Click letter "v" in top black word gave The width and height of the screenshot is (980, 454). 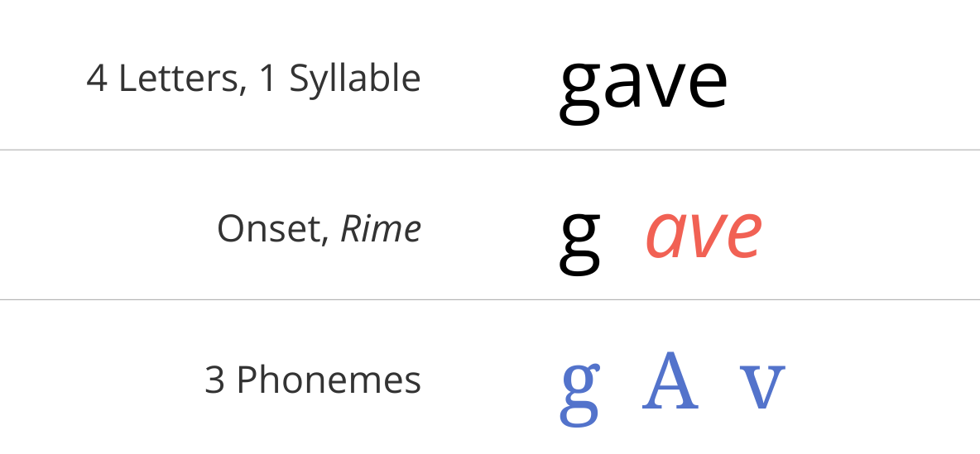coord(661,85)
